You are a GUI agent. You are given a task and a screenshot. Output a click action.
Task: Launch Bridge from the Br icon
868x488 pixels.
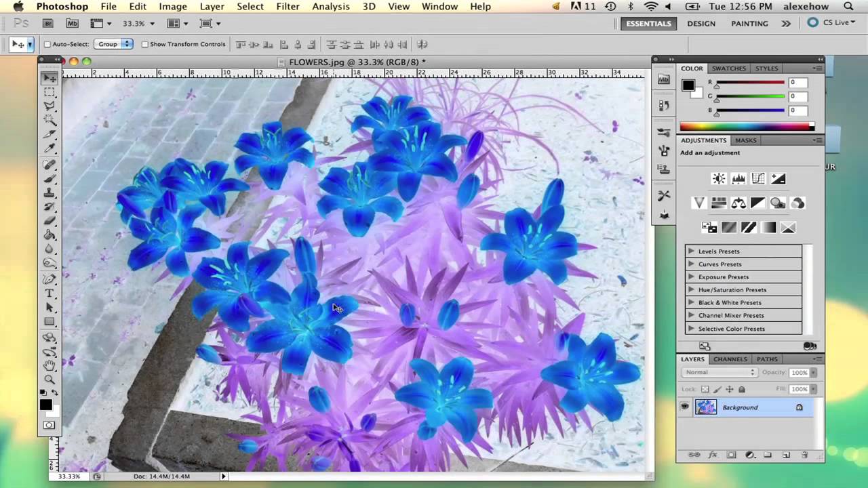[x=49, y=23]
